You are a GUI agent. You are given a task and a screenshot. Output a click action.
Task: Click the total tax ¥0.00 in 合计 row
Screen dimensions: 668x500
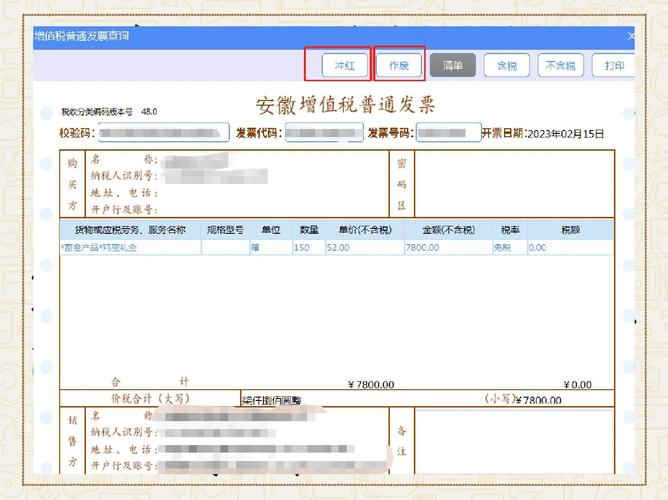(x=578, y=385)
